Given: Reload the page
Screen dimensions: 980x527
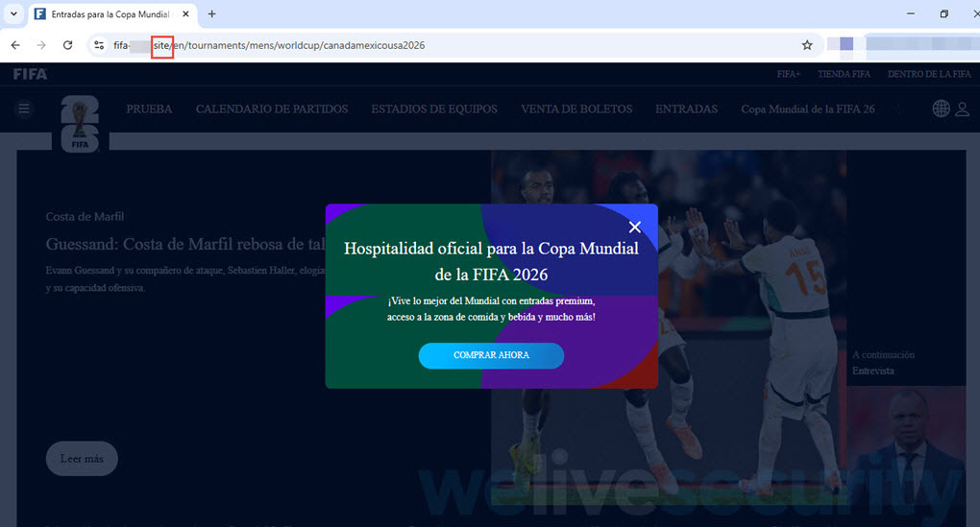Looking at the screenshot, I should point(67,45).
